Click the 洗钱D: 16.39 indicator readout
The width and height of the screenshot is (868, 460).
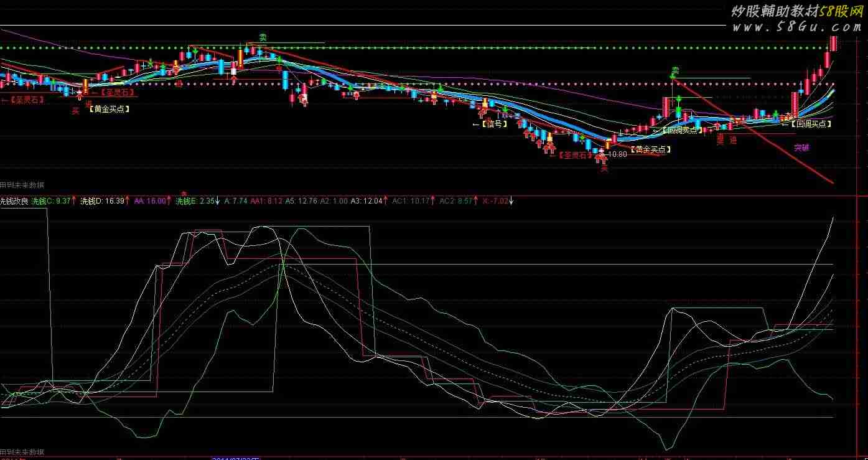click(x=103, y=201)
